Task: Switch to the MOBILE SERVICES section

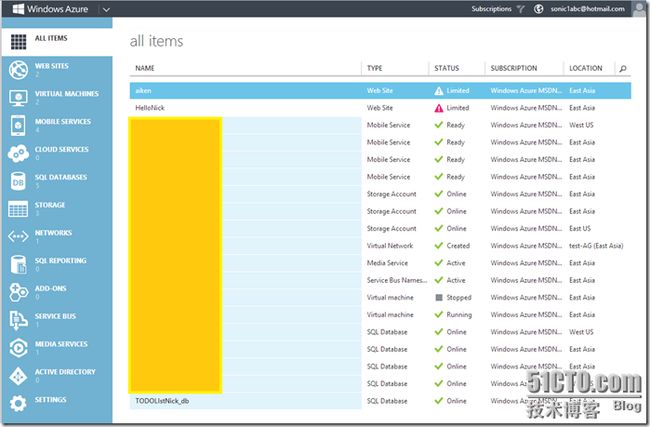Action: click(63, 121)
